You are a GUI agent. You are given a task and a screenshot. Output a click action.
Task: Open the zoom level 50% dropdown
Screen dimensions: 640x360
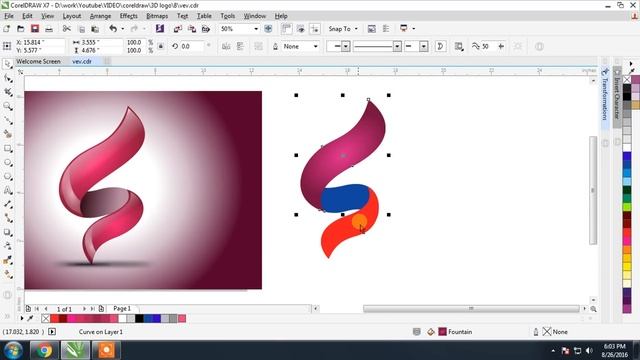[x=256, y=29]
